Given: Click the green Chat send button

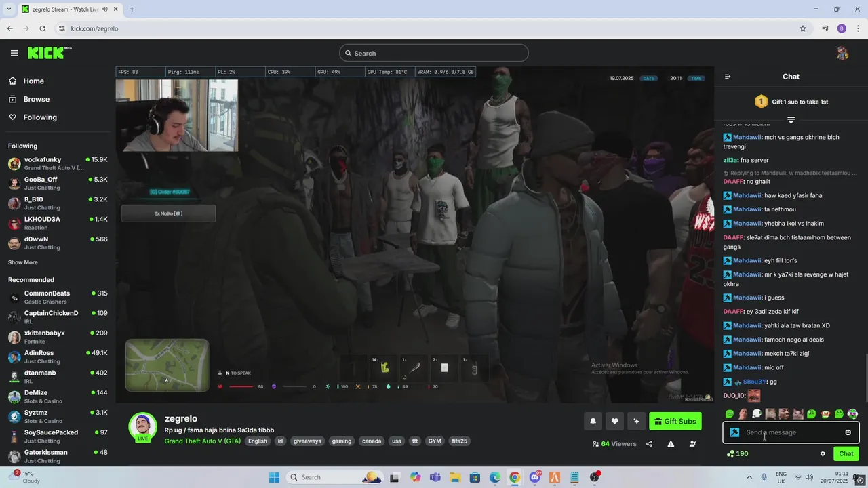Looking at the screenshot, I should tap(846, 453).
